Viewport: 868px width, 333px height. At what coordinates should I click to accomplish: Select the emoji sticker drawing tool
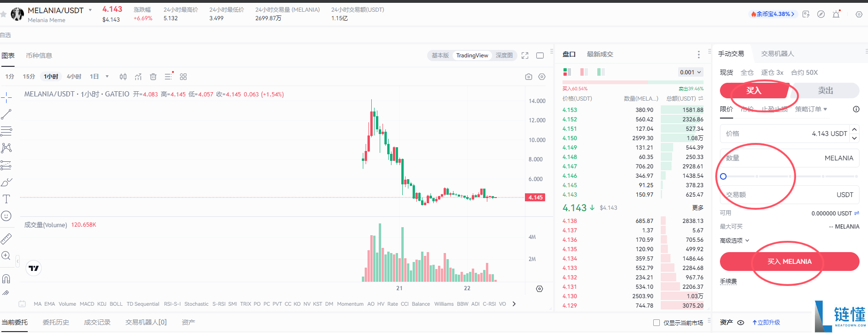[6, 216]
